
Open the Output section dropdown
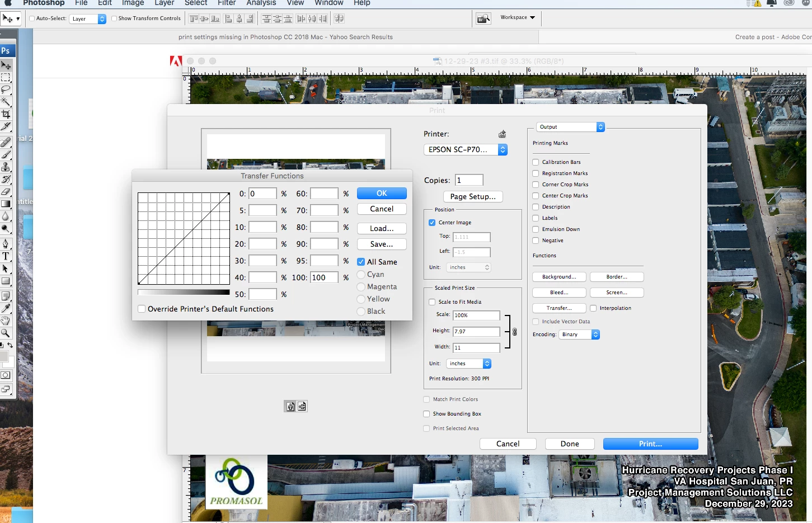point(571,127)
